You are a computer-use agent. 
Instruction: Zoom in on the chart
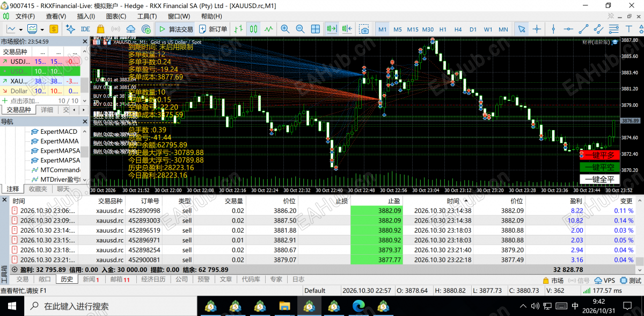pos(285,29)
